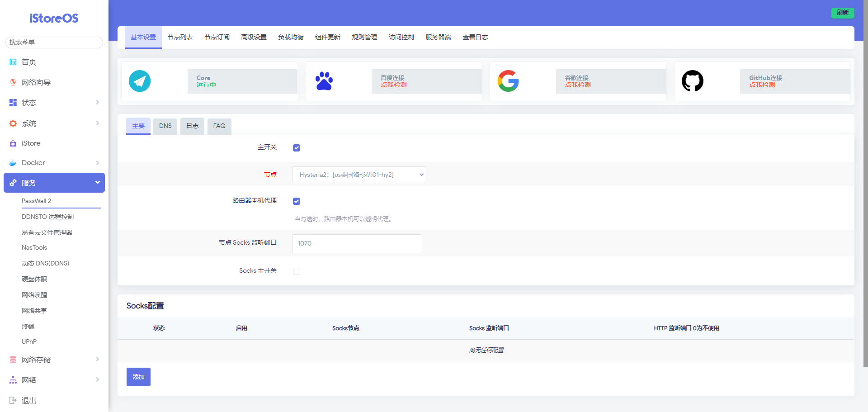Click the Google G logo icon
868x412 pixels.
pyautogui.click(x=508, y=81)
